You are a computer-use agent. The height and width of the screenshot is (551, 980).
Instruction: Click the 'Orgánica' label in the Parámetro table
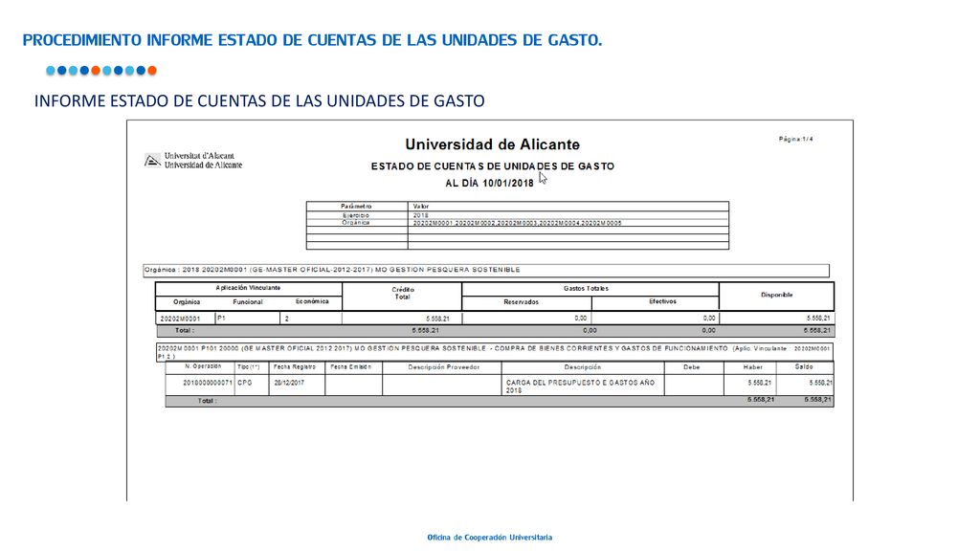[x=356, y=222]
